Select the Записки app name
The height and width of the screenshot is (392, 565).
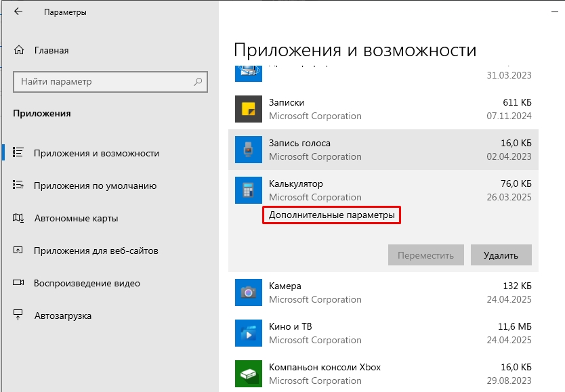click(x=287, y=103)
